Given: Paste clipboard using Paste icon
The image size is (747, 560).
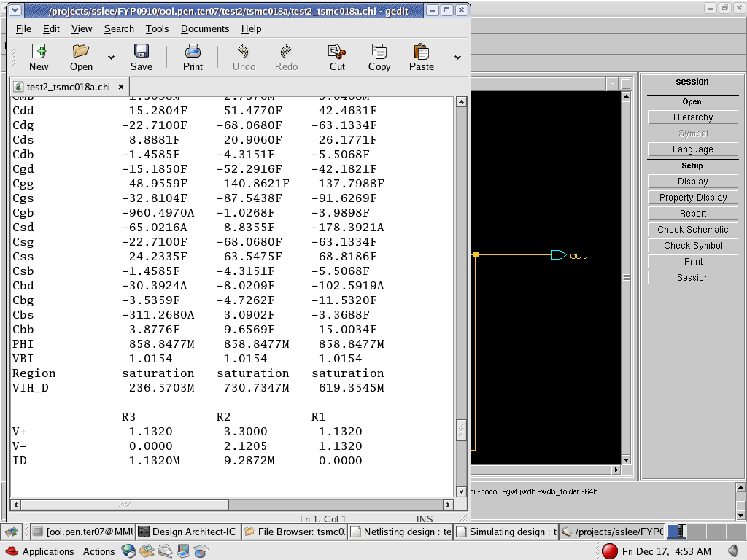Looking at the screenshot, I should (x=421, y=52).
